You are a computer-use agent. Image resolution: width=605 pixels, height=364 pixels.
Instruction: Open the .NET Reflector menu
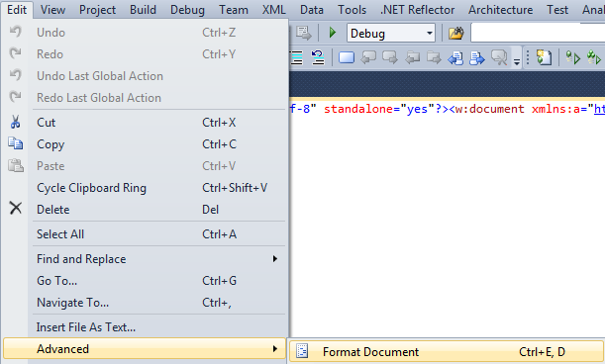[x=417, y=10]
